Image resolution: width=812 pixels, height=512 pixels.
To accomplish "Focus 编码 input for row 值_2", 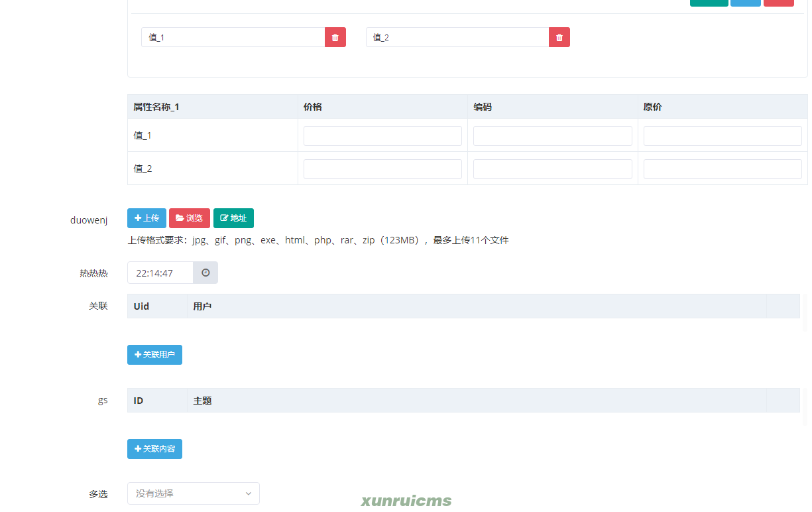I will 553,169.
